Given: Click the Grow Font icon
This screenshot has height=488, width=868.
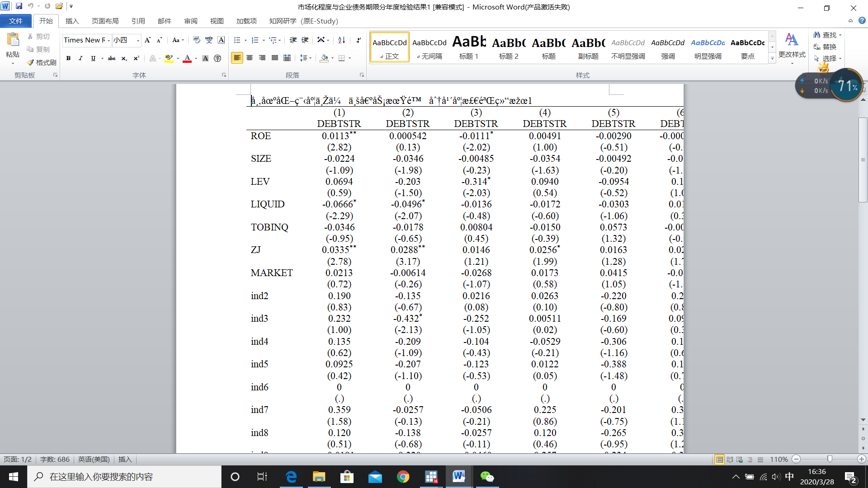Looking at the screenshot, I should pyautogui.click(x=147, y=40).
